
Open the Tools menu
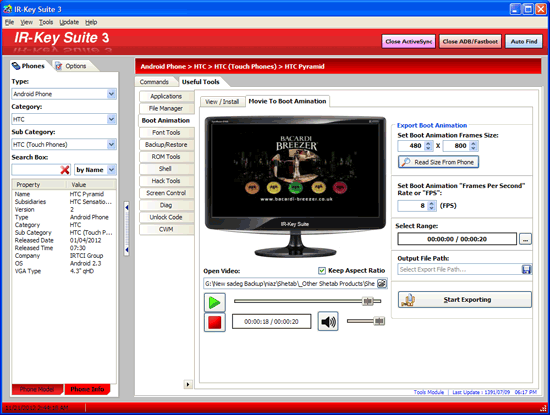tap(46, 22)
